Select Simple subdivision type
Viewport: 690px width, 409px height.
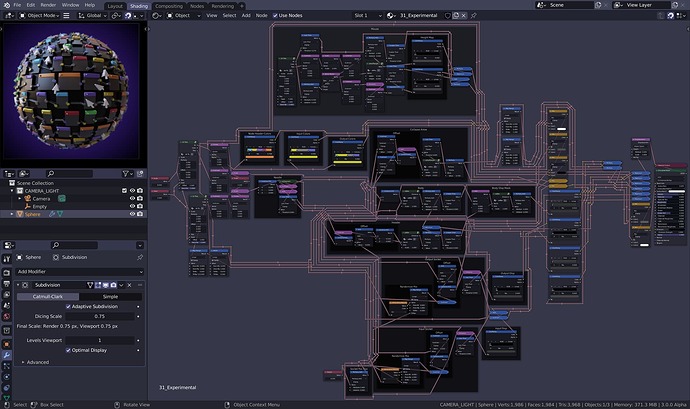(x=110, y=297)
